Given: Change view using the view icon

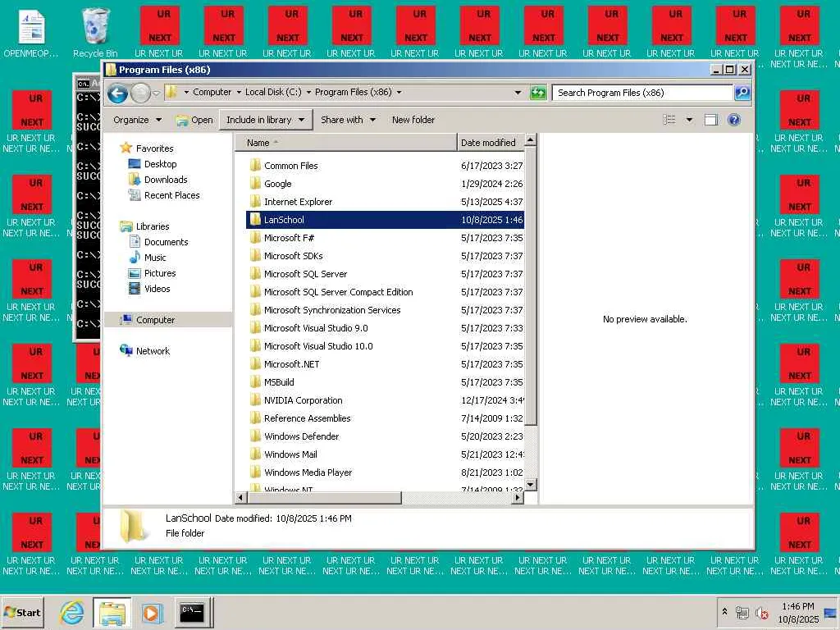Looking at the screenshot, I should (x=669, y=120).
